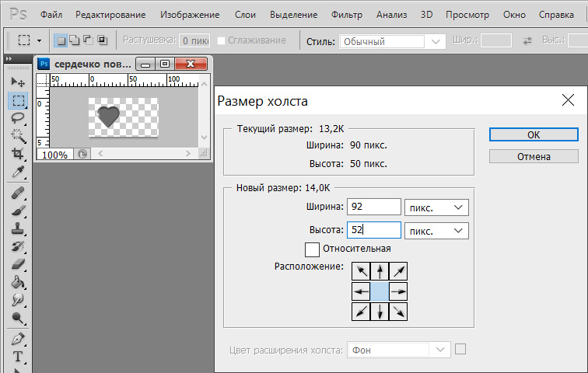Select the Lasso tool
The image size is (588, 373).
[18, 118]
